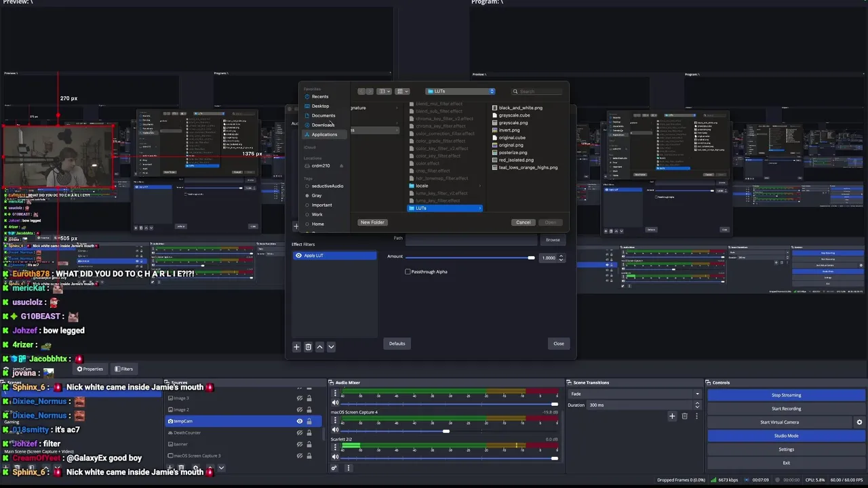Screen dimensions: 868x488
Task: Open Downloads in file dialog sidebar
Action: [323, 125]
